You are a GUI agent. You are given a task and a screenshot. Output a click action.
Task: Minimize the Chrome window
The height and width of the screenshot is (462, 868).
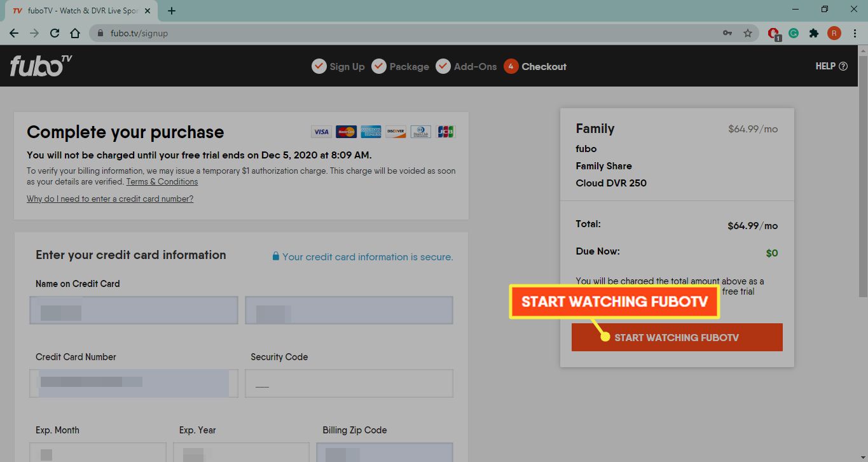point(795,10)
